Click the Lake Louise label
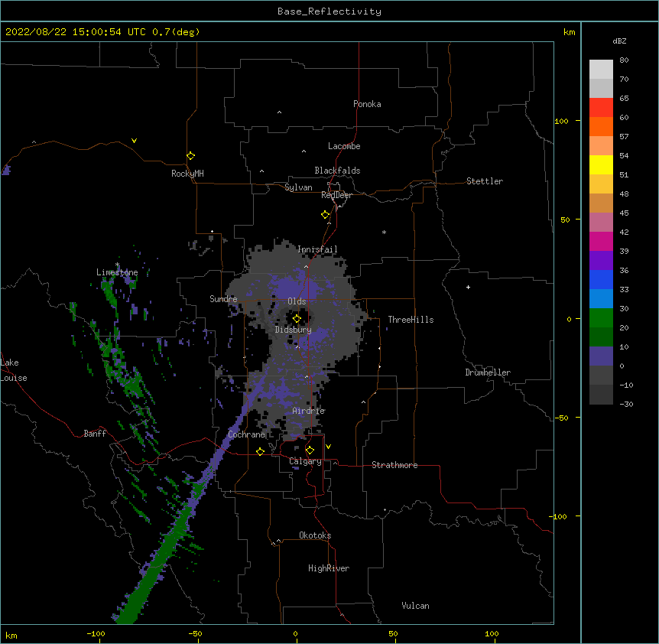 [x=14, y=370]
